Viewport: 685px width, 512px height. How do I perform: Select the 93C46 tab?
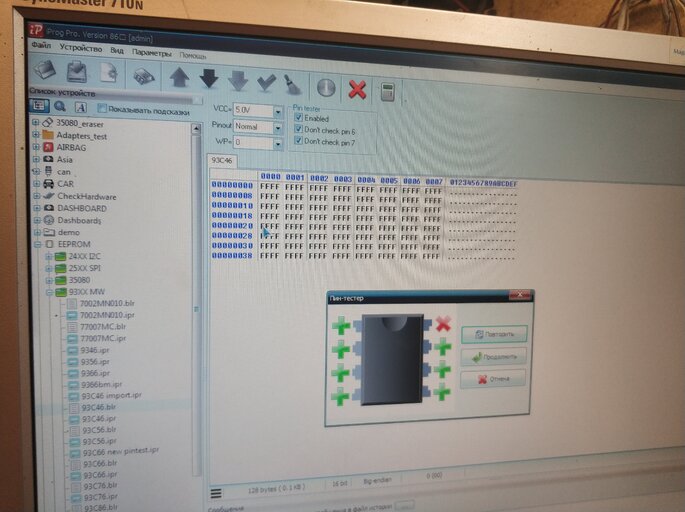point(222,161)
